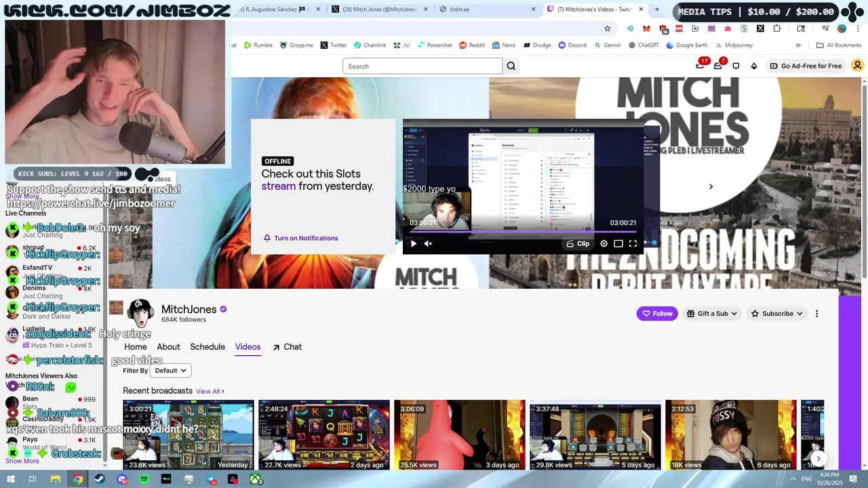Click the Twitch search magnifier button
Image resolution: width=868 pixels, height=488 pixels.
pyautogui.click(x=511, y=66)
